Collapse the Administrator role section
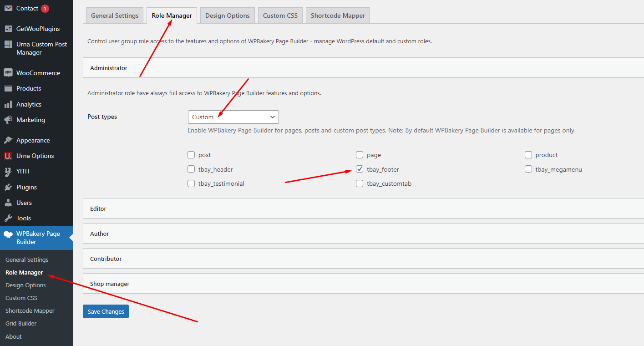 tap(363, 68)
